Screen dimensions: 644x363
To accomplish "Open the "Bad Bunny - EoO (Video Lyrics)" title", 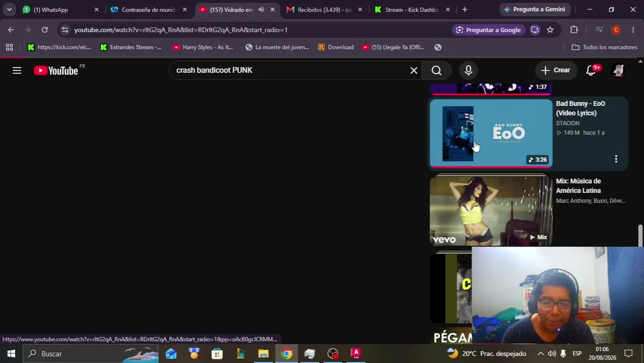I will click(x=581, y=108).
